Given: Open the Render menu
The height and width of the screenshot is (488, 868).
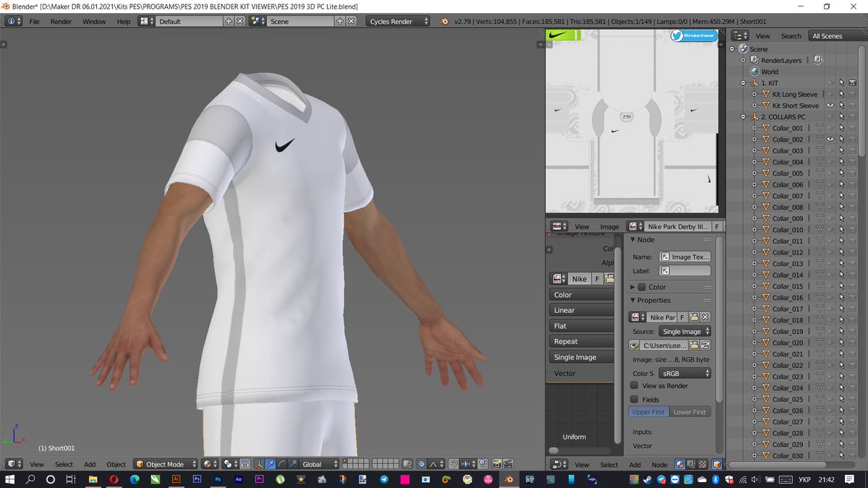Looking at the screenshot, I should pos(61,22).
